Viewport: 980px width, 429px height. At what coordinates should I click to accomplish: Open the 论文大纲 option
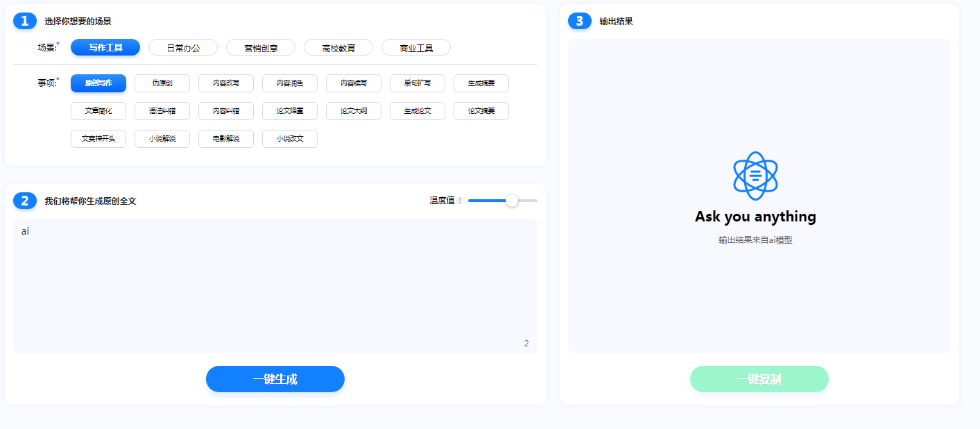[x=354, y=111]
